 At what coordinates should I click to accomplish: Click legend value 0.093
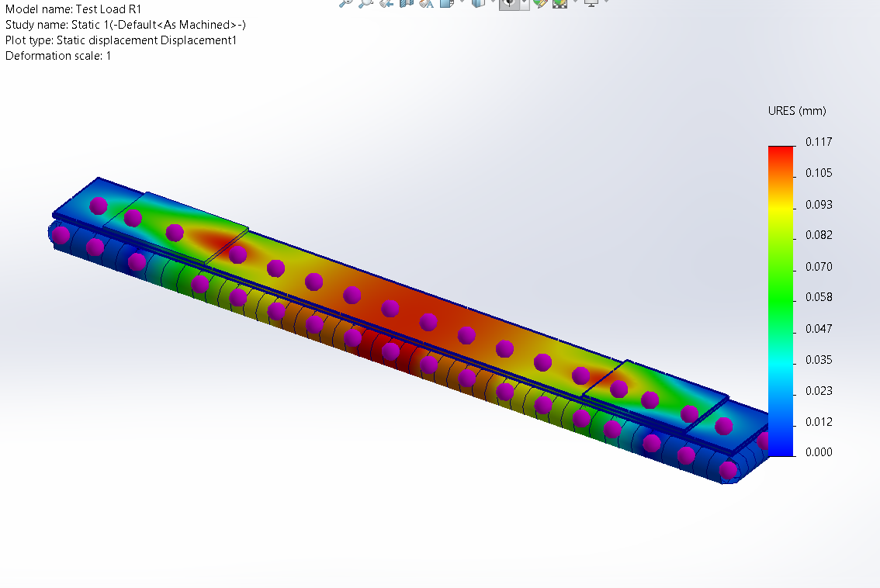819,204
